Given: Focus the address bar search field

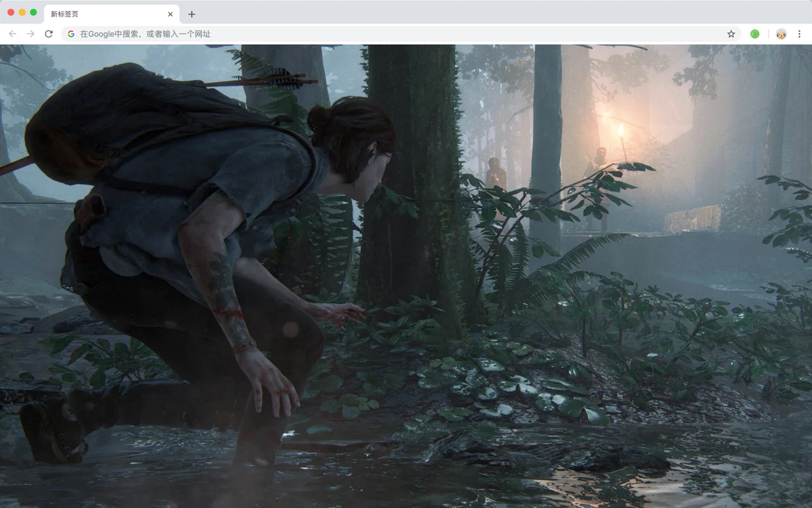Looking at the screenshot, I should (x=401, y=34).
